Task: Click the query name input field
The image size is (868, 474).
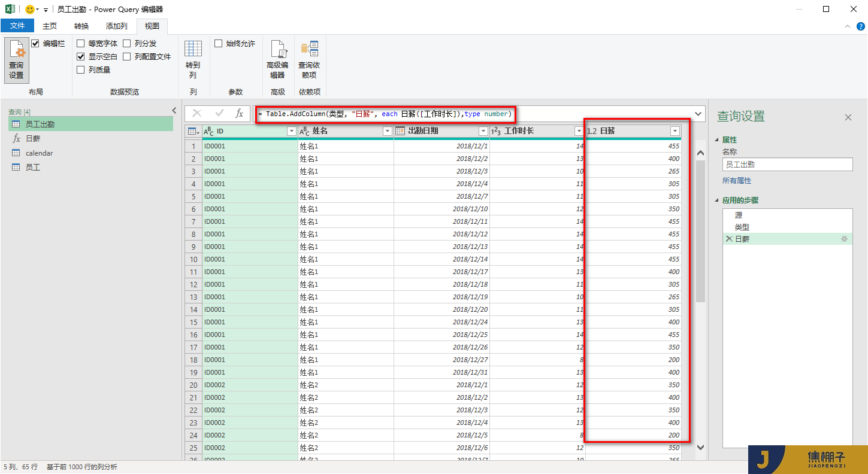Action: (787, 165)
